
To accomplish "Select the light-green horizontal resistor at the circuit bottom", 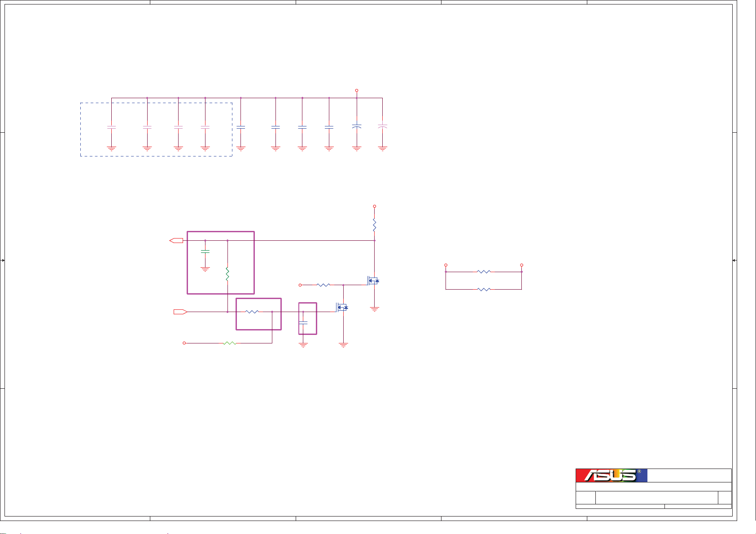I will coord(229,343).
